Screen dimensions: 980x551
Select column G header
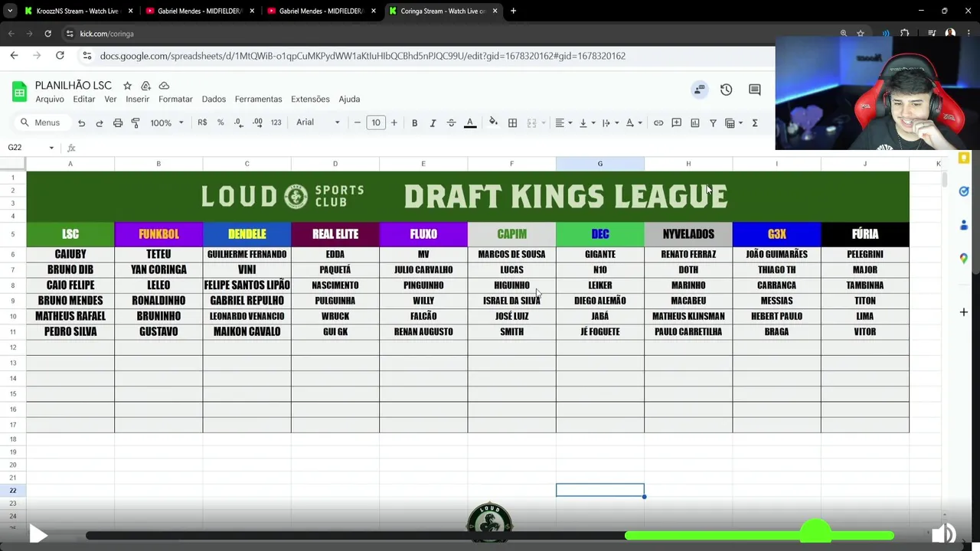pos(600,164)
